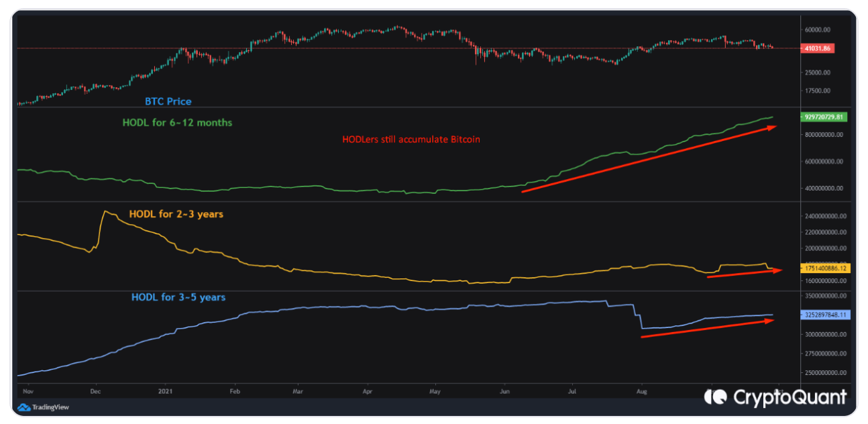Screen dimensions: 868x424
Task: Click the HODL for 6~12 months label
Action: [177, 123]
